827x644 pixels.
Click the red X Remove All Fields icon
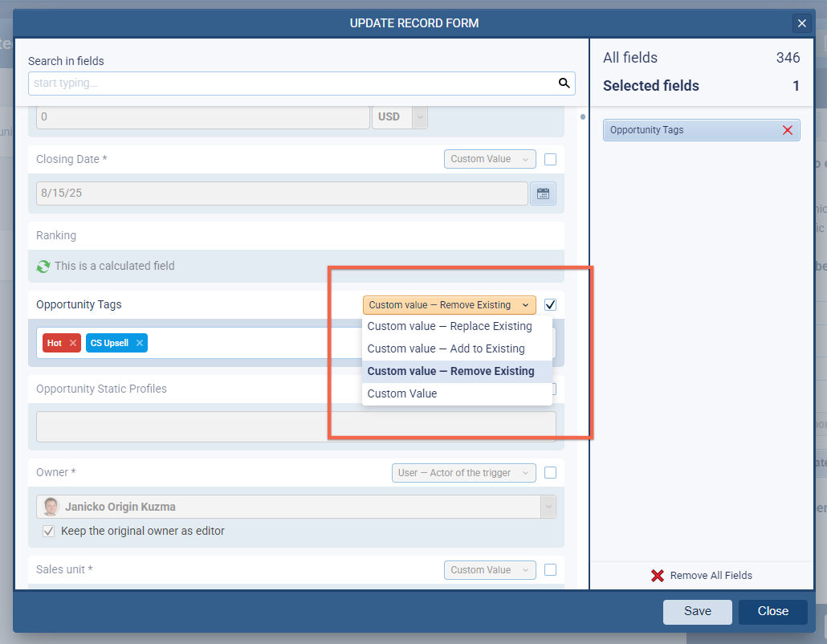[x=658, y=575]
